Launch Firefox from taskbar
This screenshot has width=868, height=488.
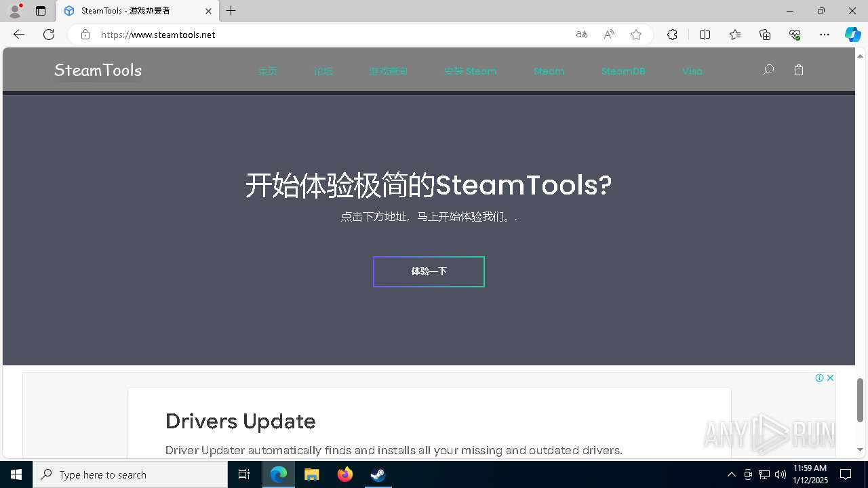point(345,474)
